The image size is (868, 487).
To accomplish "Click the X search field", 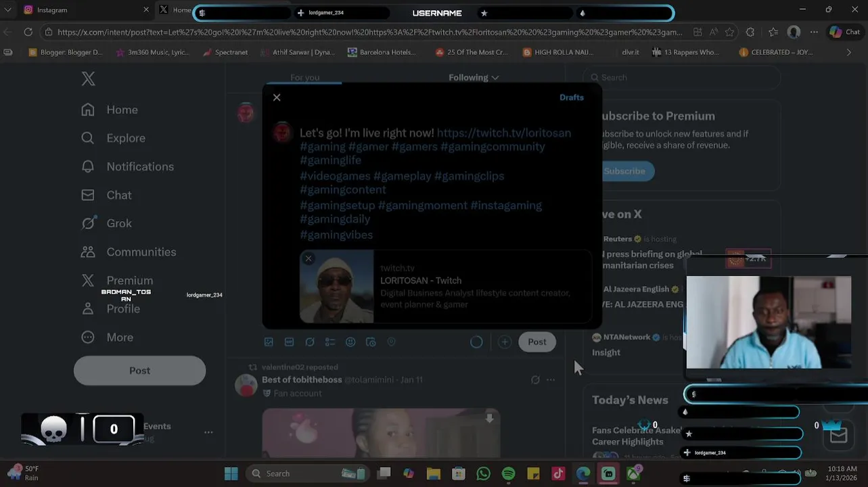I will [x=682, y=77].
